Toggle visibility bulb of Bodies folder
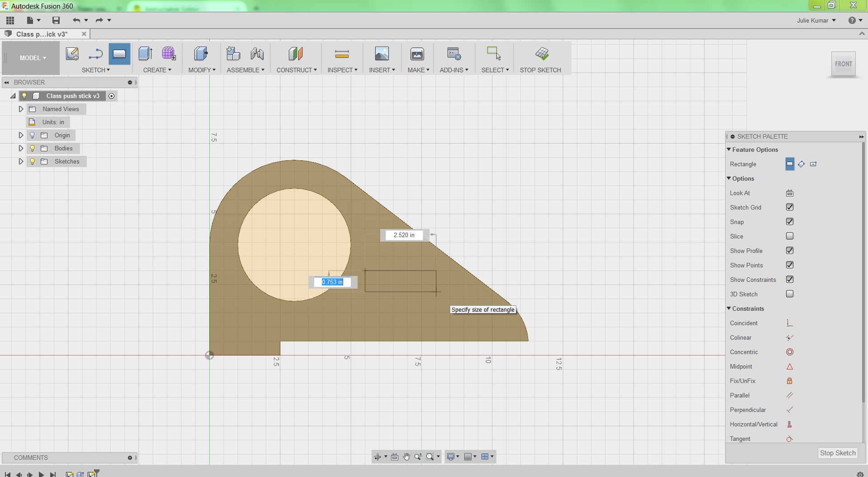The width and height of the screenshot is (868, 477). pyautogui.click(x=33, y=148)
